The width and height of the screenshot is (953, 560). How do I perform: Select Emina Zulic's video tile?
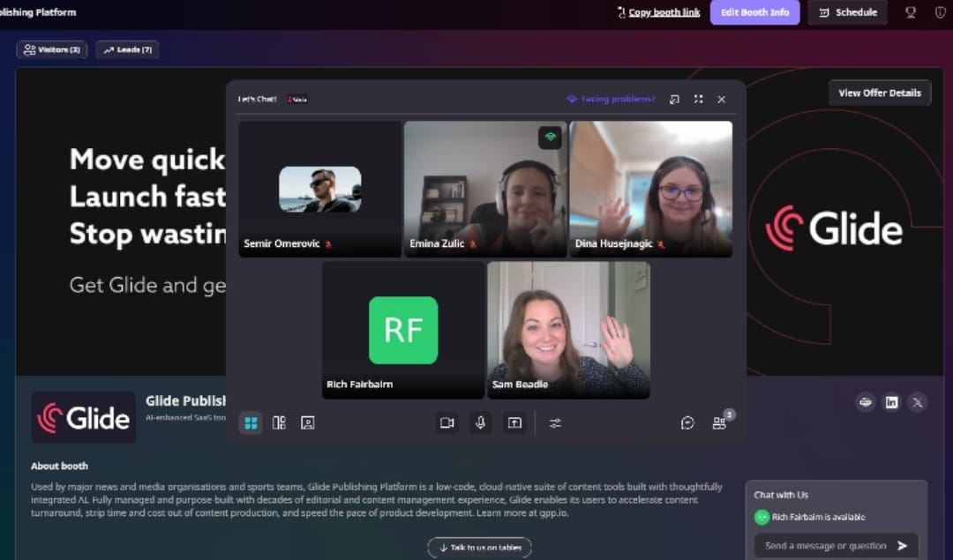point(485,189)
